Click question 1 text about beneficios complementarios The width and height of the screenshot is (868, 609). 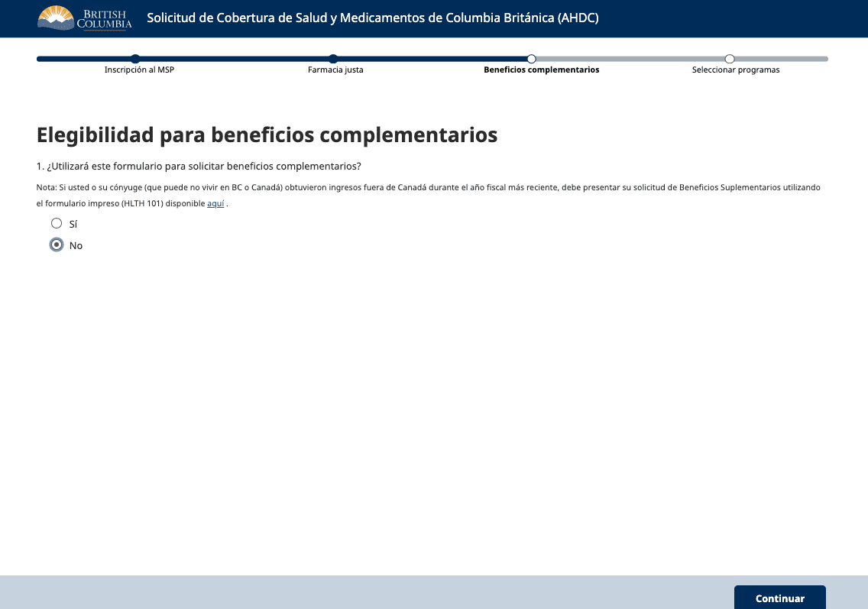(x=199, y=167)
